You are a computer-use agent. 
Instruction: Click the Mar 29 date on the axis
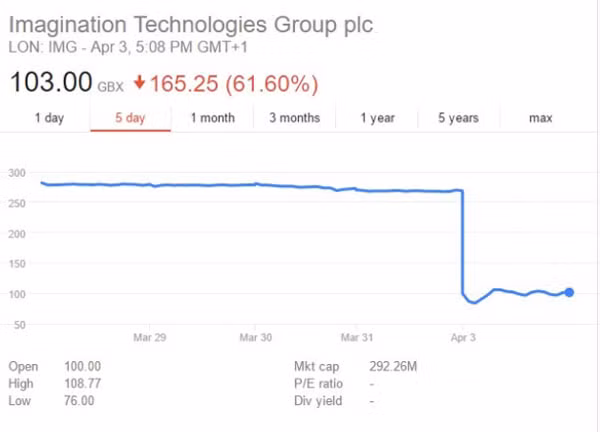coord(149,338)
